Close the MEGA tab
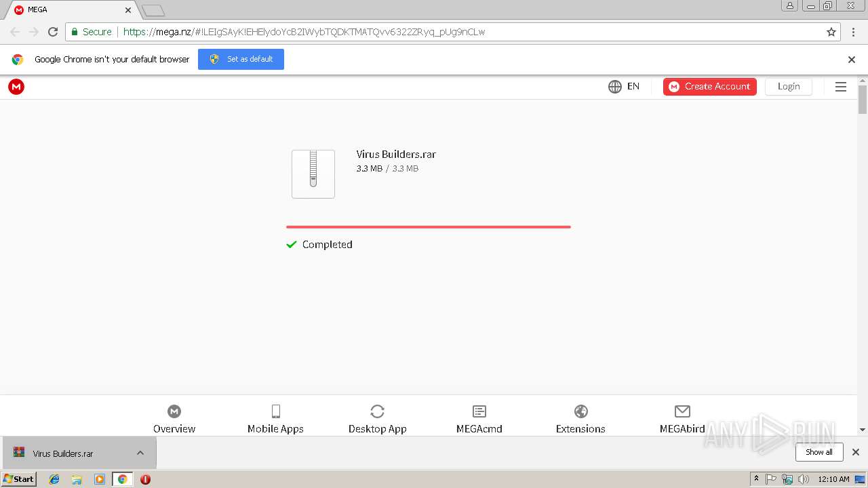 coord(128,10)
